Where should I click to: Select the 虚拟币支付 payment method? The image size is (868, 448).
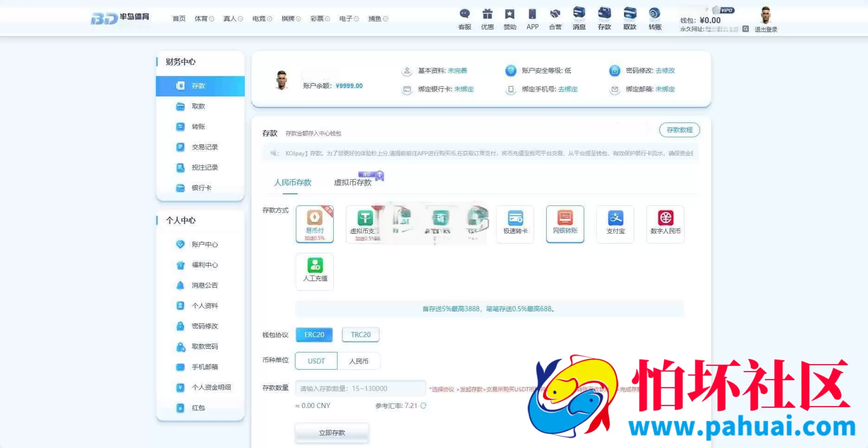[365, 224]
